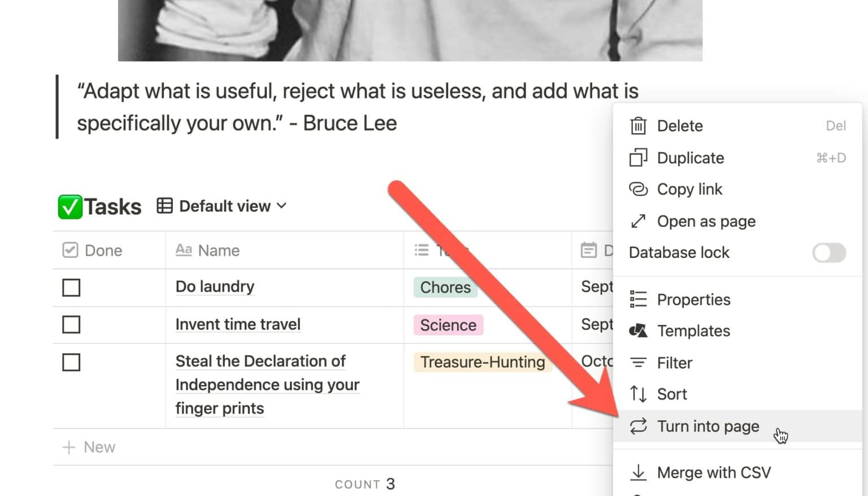Image resolution: width=868 pixels, height=496 pixels.
Task: Click the calendar icon in the Date column header
Action: point(589,249)
